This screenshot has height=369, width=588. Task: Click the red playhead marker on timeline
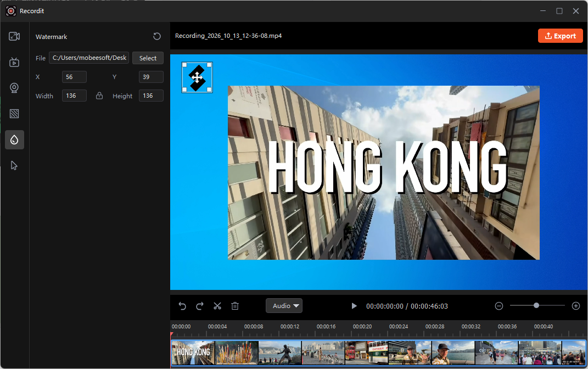point(172,335)
